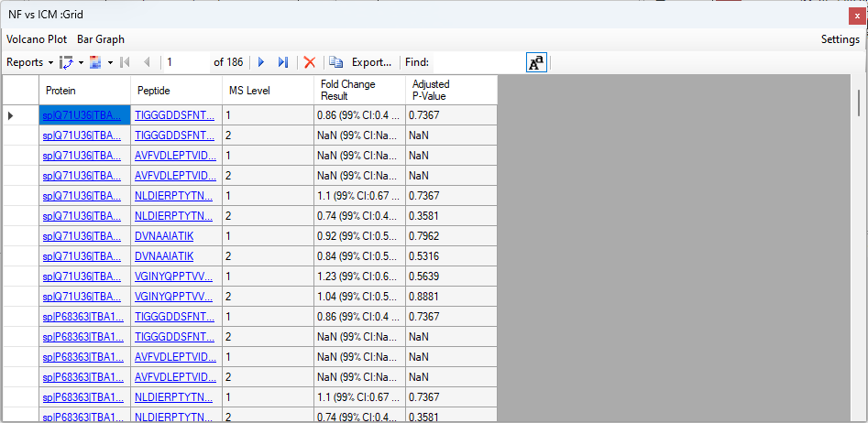Click in the Find text field
The height and width of the screenshot is (423, 868).
click(x=477, y=62)
